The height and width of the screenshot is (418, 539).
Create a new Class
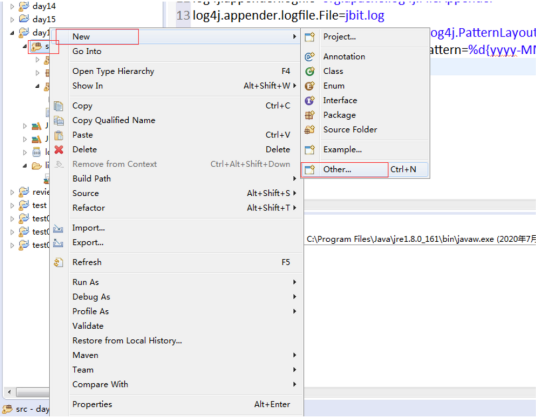[365, 71]
